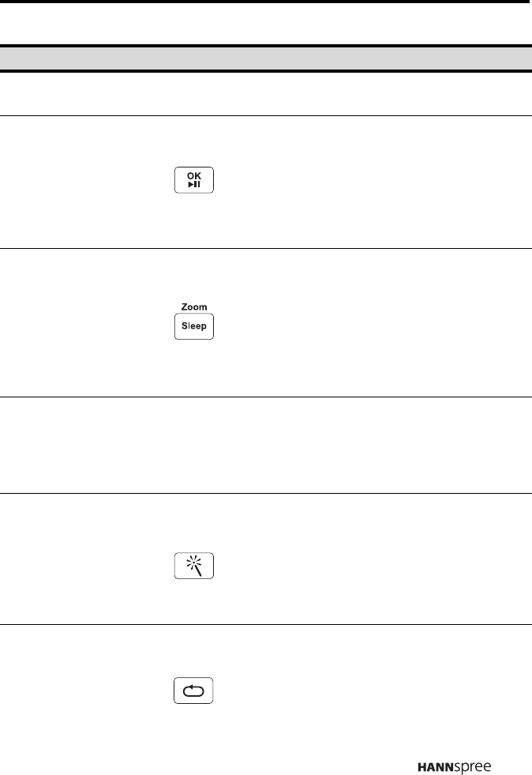The height and width of the screenshot is (775, 532).
Task: Click the OK text on the top button
Action: (193, 175)
